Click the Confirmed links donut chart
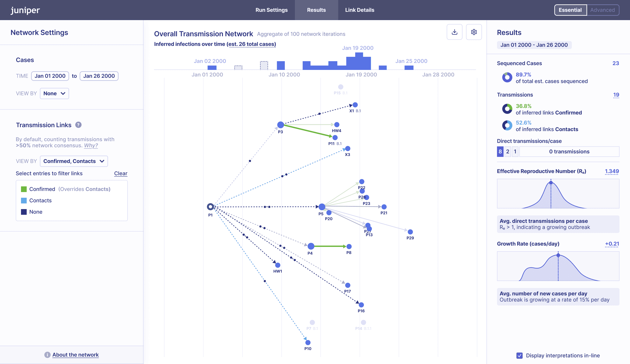The width and height of the screenshot is (630, 364). click(x=507, y=109)
